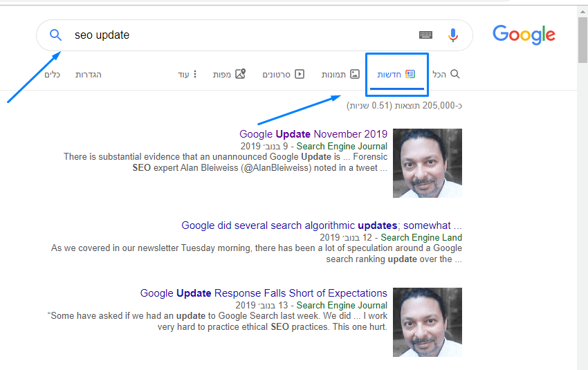Start voice search with microphone icon
Image resolution: width=588 pixels, height=370 pixels.
point(453,35)
